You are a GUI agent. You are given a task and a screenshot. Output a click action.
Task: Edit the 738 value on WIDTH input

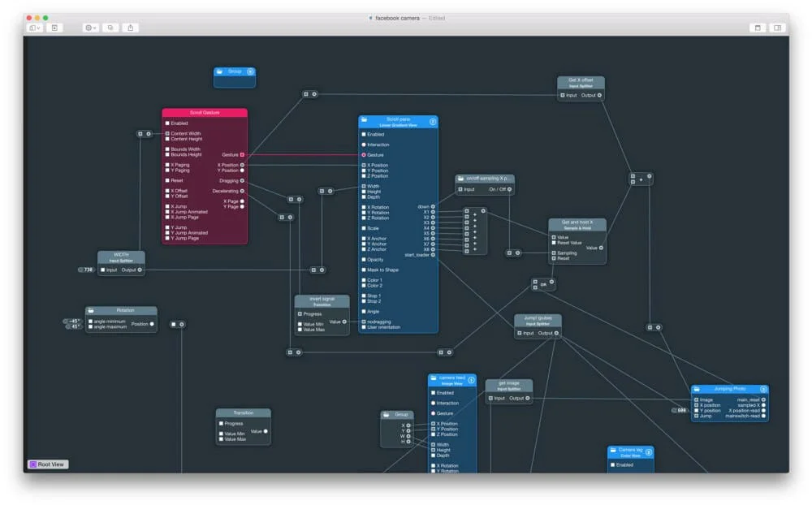(x=88, y=270)
